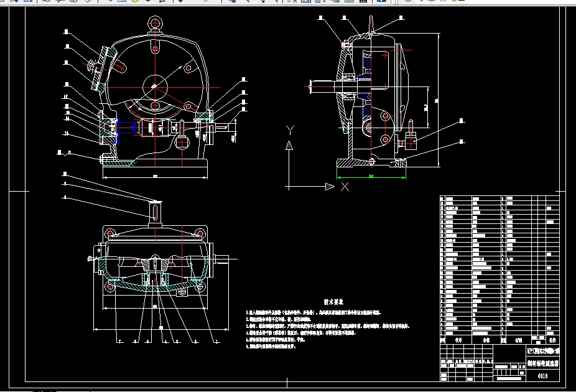The height and width of the screenshot is (392, 576).
Task: Select the lifting eye ring atop front view
Action: [x=155, y=24]
